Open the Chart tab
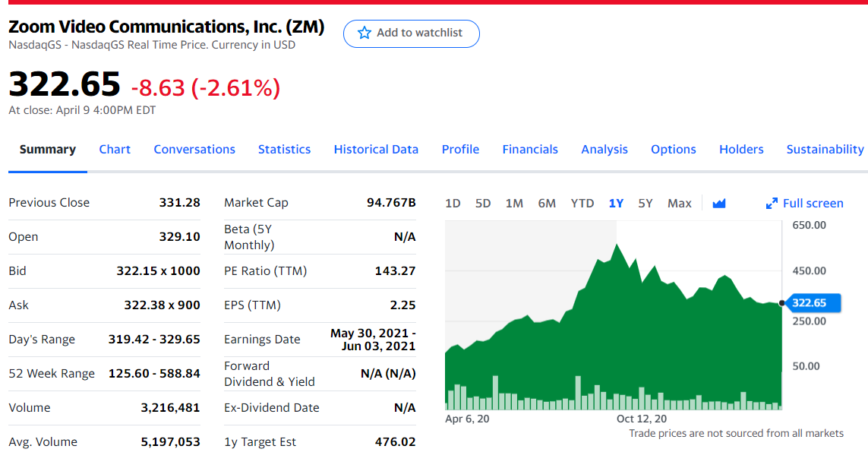Screen dimensions: 868x468 pyautogui.click(x=115, y=149)
